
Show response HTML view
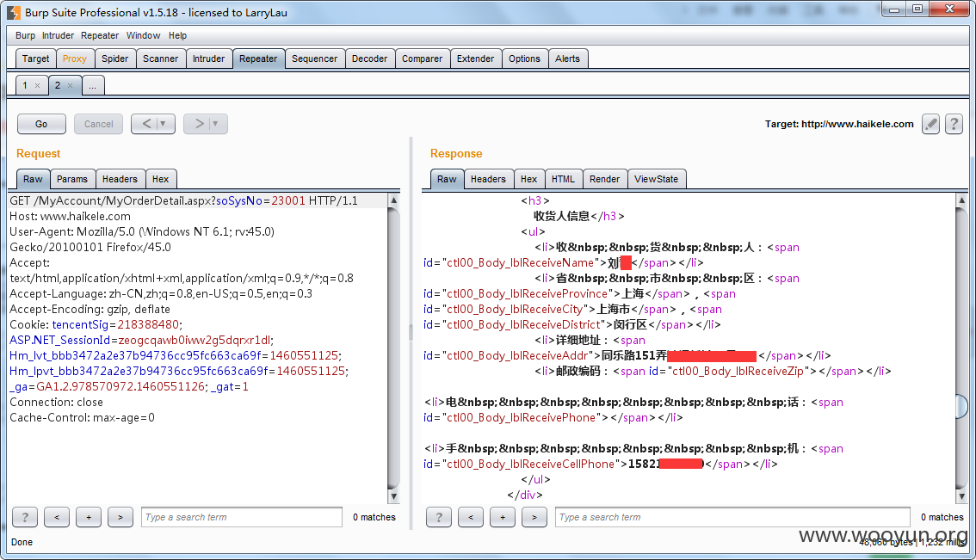point(564,179)
